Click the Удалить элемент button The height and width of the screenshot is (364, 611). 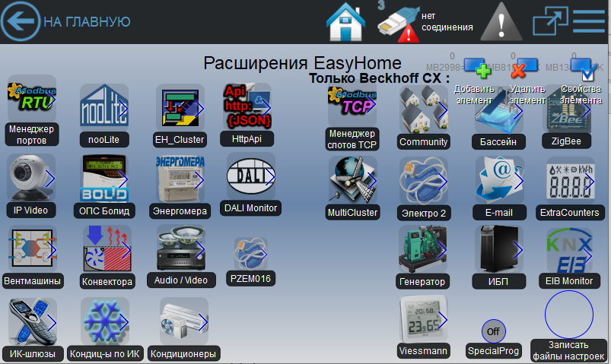click(522, 70)
